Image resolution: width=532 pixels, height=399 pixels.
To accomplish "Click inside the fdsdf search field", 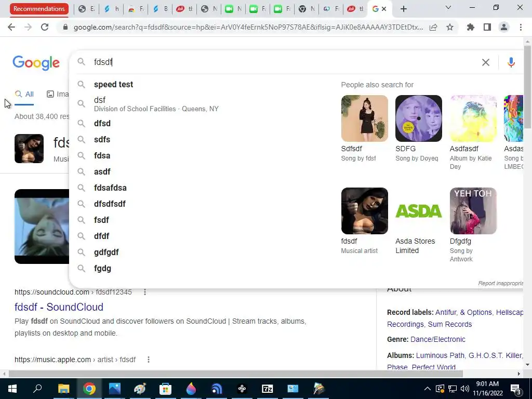I will pyautogui.click(x=285, y=62).
